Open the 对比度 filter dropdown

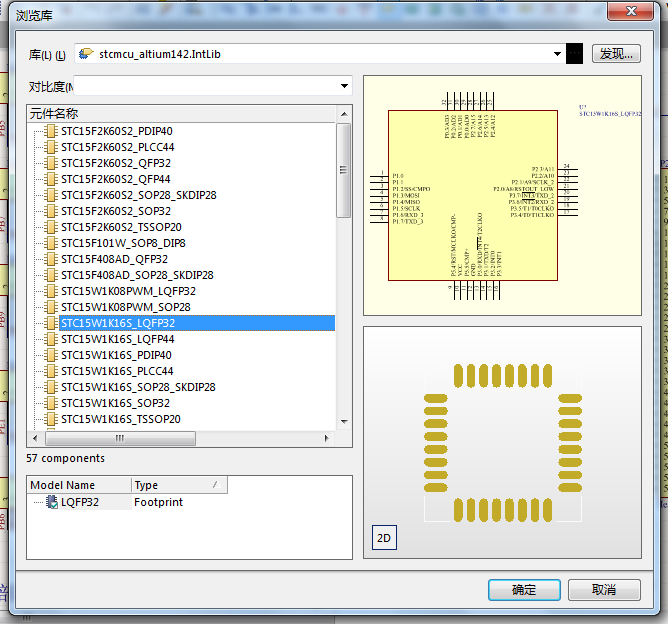(344, 86)
